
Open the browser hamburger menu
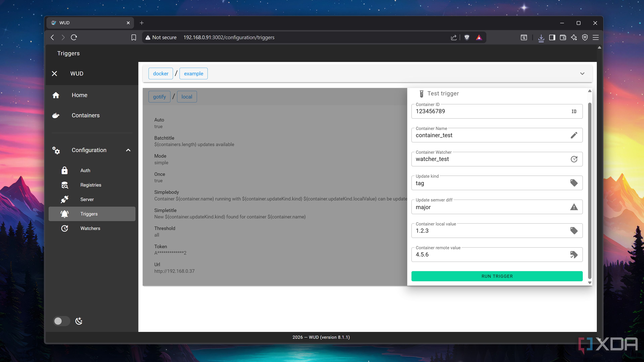coord(596,38)
